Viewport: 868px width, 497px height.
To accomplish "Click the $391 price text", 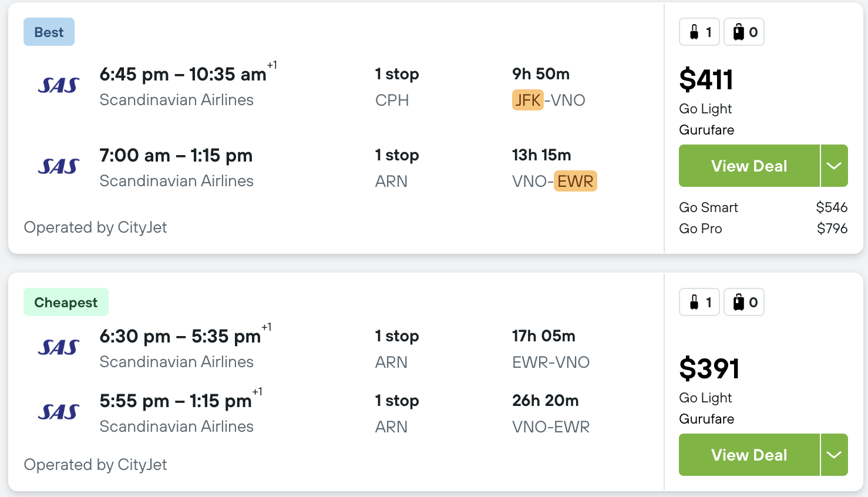I will pos(709,369).
